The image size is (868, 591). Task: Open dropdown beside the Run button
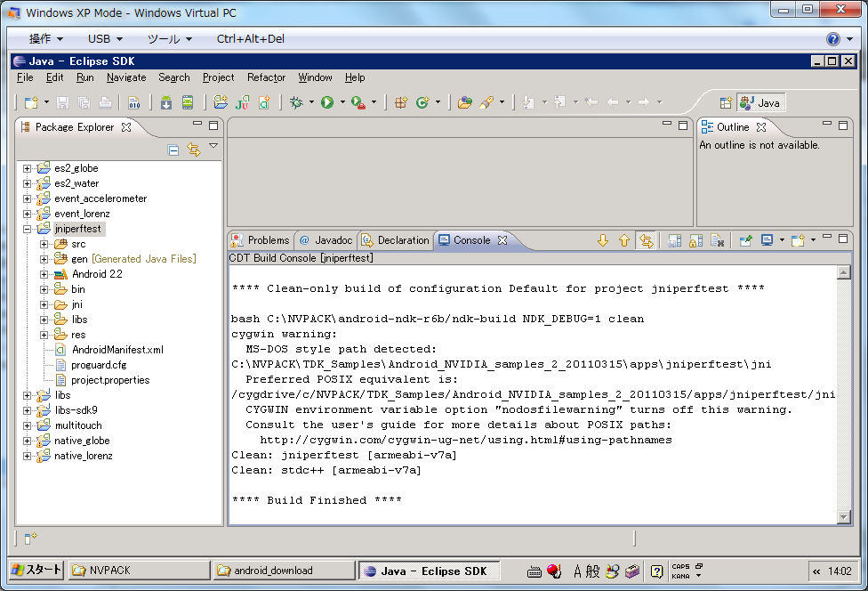[342, 102]
